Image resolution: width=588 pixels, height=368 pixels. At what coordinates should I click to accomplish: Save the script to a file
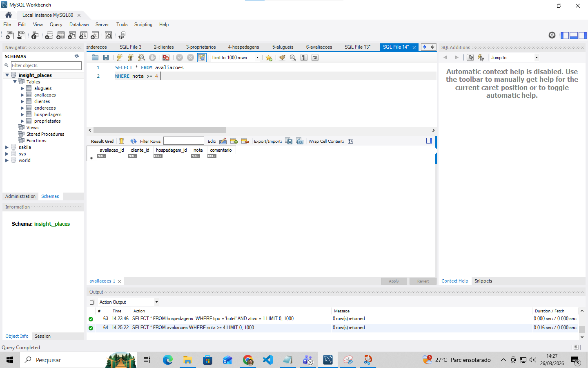point(106,58)
